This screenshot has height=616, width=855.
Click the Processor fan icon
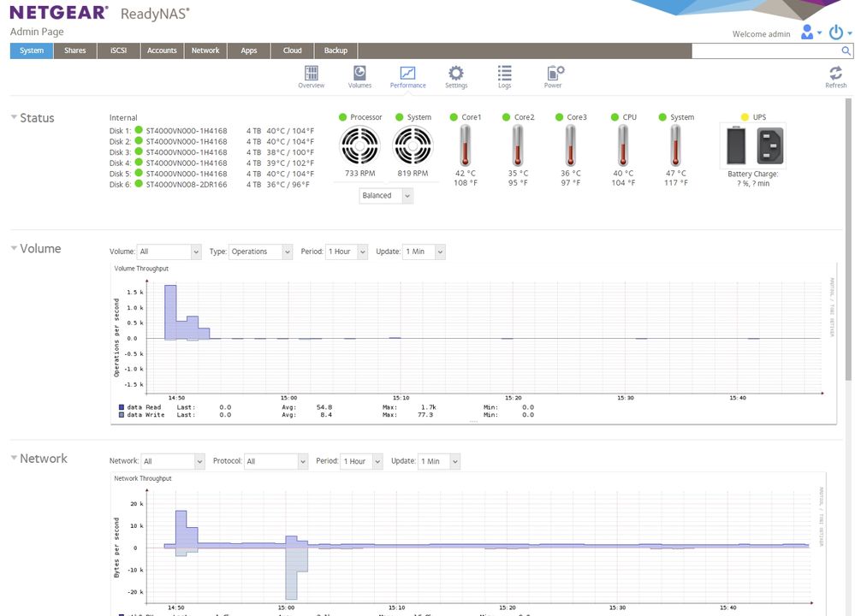pyautogui.click(x=359, y=145)
